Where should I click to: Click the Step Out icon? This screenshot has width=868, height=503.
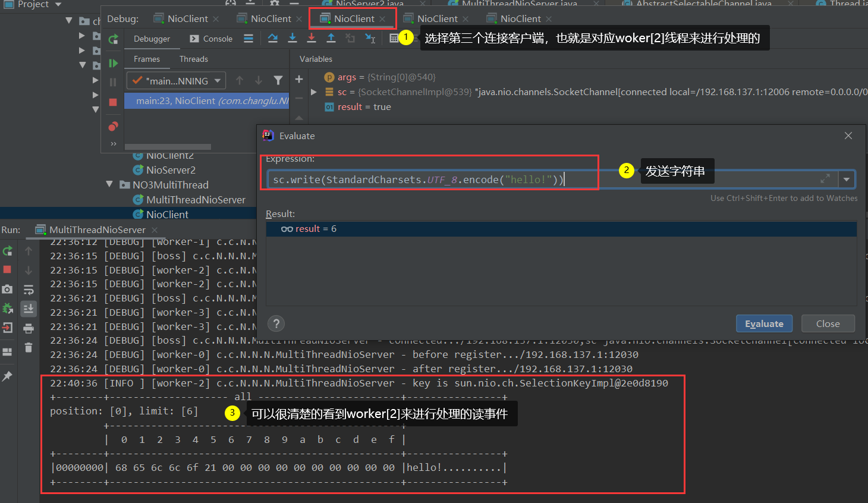(x=331, y=39)
